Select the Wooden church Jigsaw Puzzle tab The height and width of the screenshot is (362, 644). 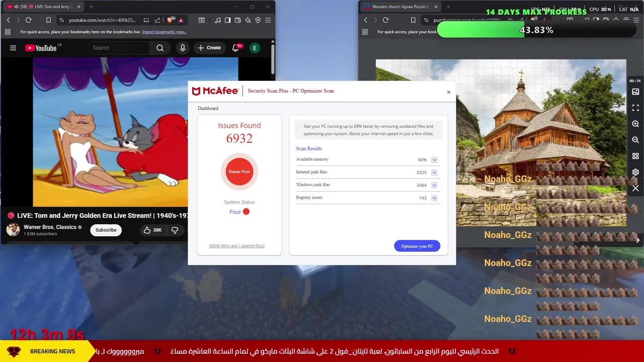coord(400,7)
